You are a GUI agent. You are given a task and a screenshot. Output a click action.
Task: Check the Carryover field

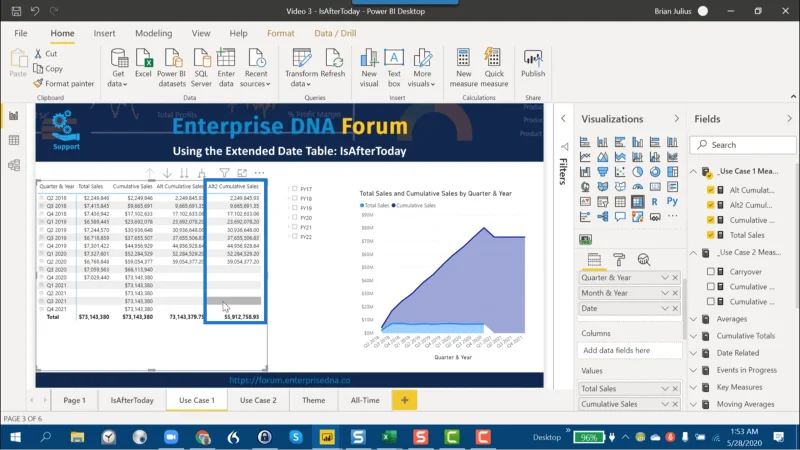[x=710, y=271]
